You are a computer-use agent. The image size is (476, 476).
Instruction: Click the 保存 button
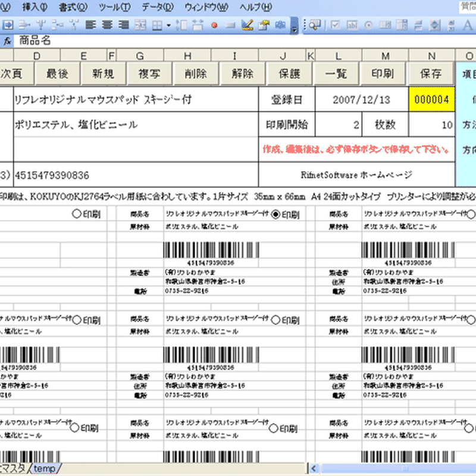click(431, 73)
